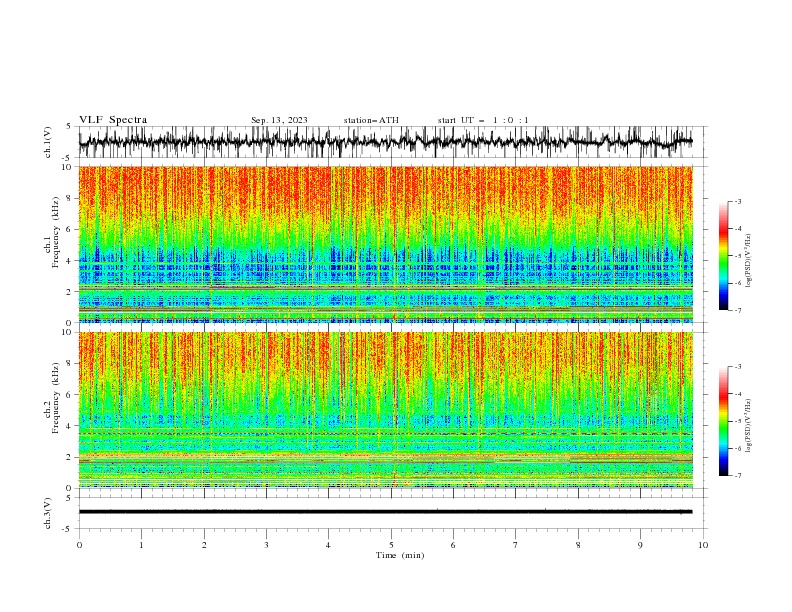The width and height of the screenshot is (792, 612).
Task: Click the time axis tick label '8'
Action: 578,545
